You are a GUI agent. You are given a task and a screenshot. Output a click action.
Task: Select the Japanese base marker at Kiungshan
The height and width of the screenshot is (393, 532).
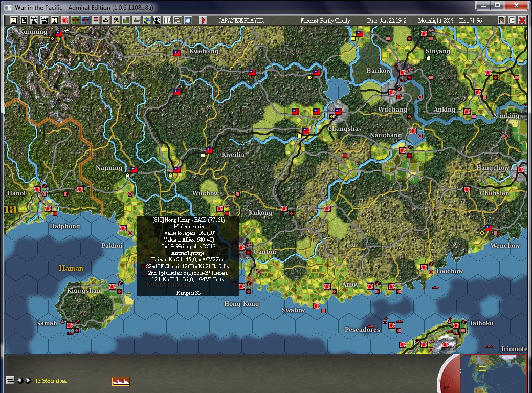tap(113, 287)
